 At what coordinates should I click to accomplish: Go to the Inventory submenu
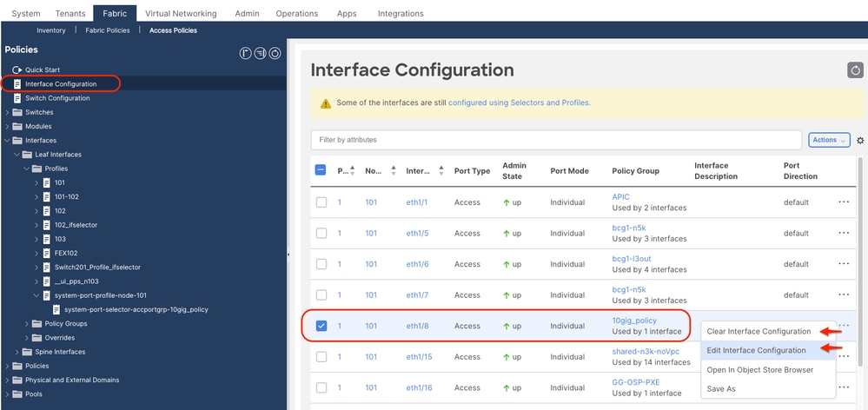(51, 30)
